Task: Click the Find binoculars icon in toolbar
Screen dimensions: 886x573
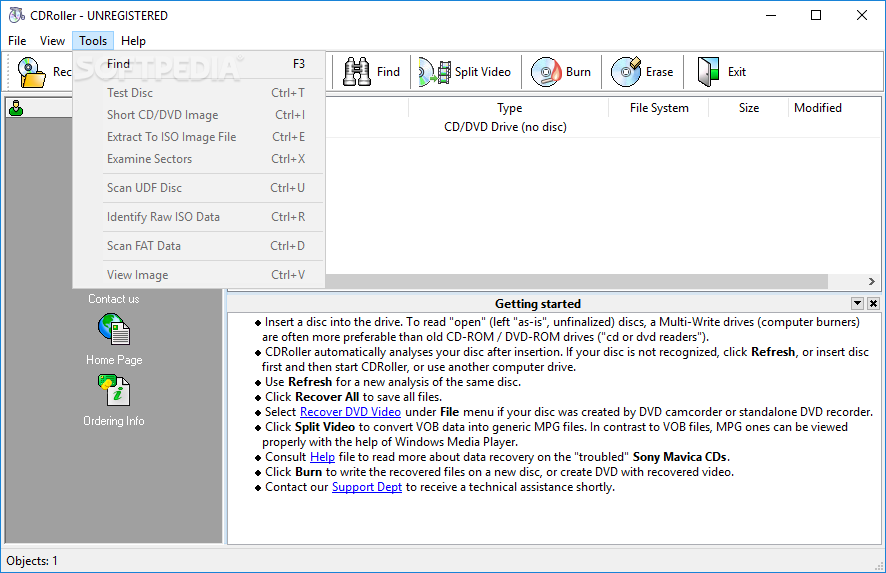Action: tap(357, 72)
